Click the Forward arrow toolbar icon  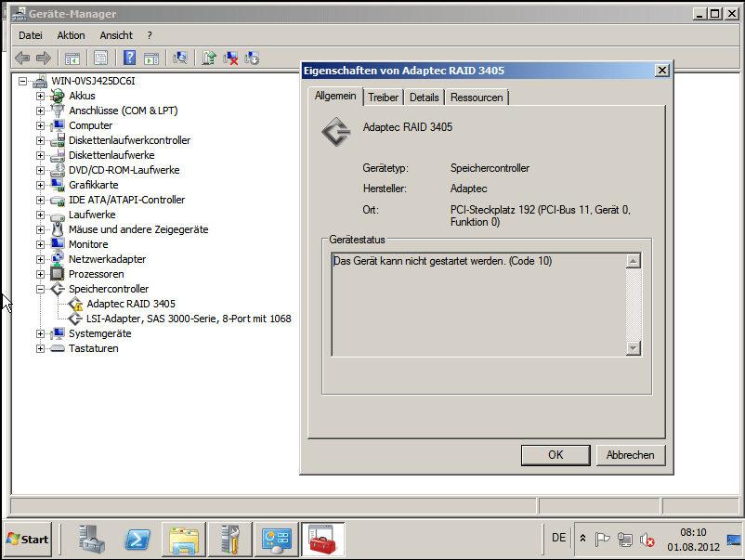pyautogui.click(x=44, y=58)
